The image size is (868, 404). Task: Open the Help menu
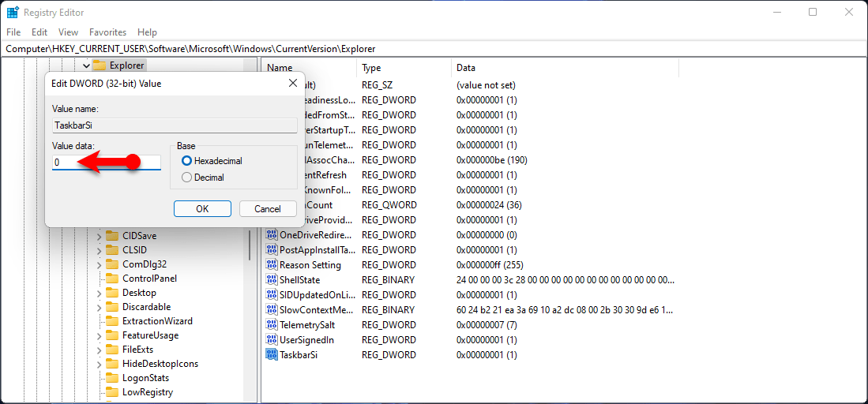[x=147, y=32]
